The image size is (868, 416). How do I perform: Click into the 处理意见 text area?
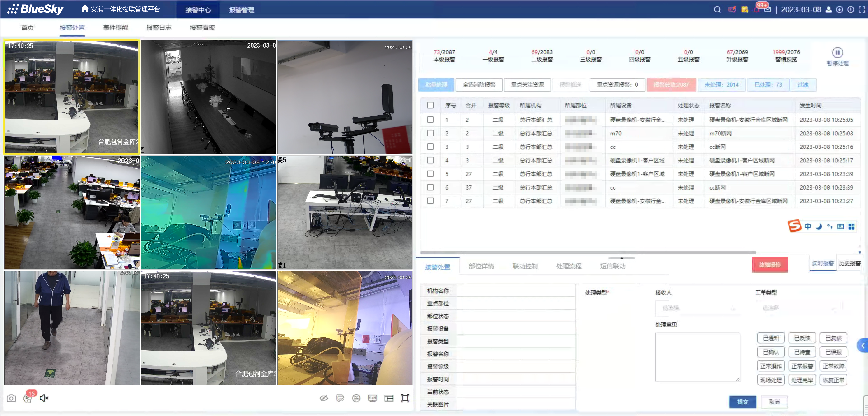[x=698, y=357]
